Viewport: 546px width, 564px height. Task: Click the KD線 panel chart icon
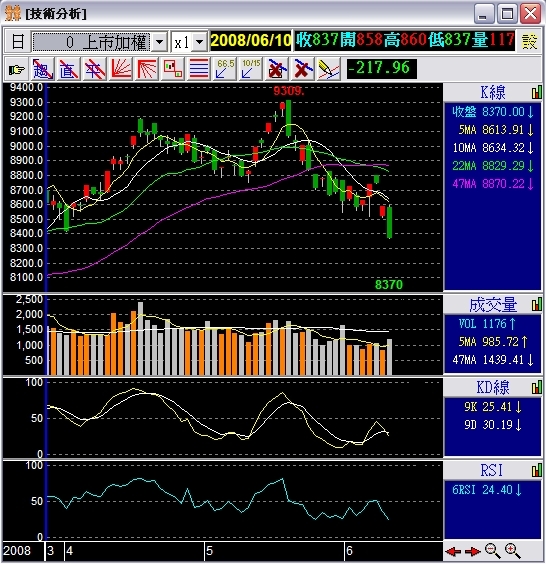[537, 387]
